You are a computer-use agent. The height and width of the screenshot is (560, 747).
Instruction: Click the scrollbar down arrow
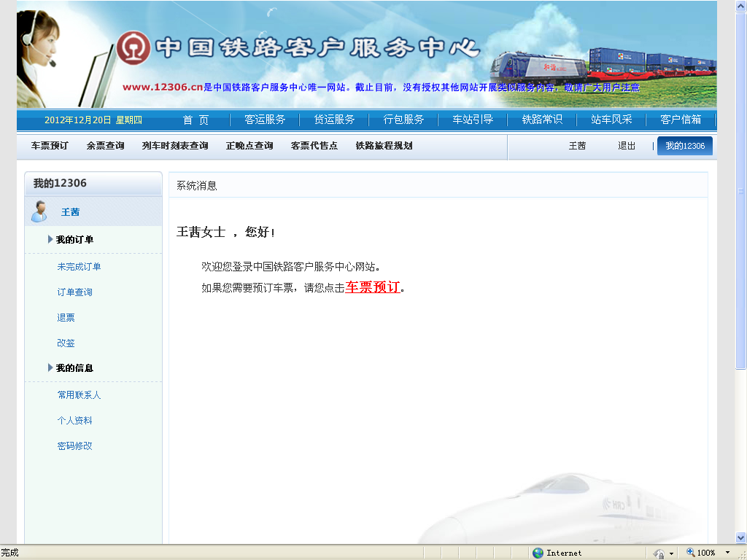pos(741,537)
